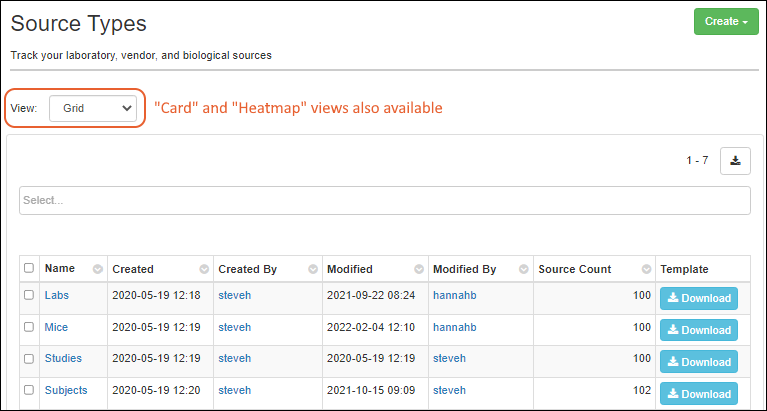Expand the green Create dropdown
This screenshot has width=767, height=411.
pyautogui.click(x=726, y=21)
